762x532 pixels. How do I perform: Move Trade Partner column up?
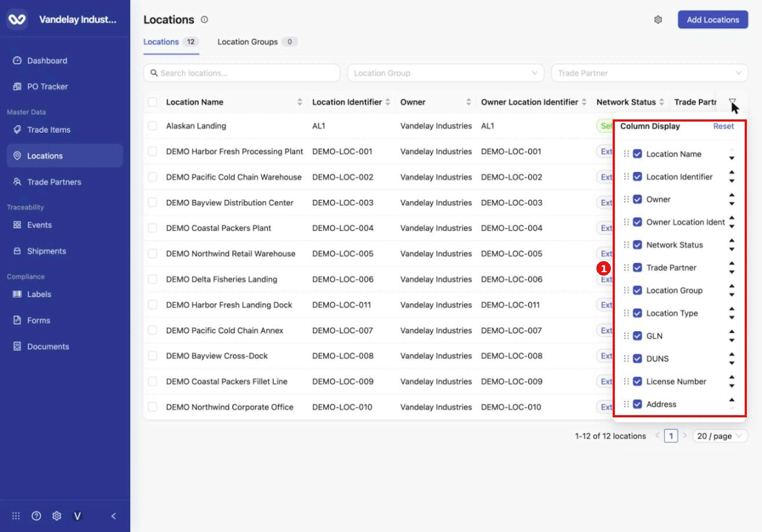coord(731,264)
